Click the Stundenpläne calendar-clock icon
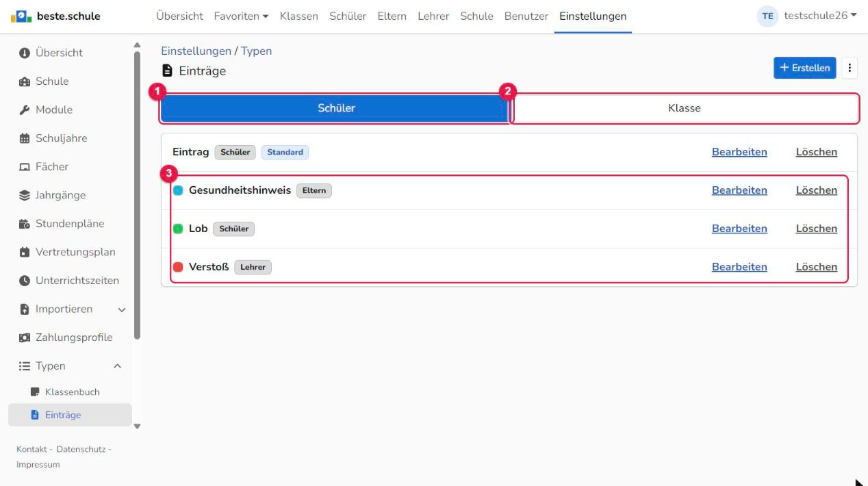868x486 pixels. click(x=23, y=224)
